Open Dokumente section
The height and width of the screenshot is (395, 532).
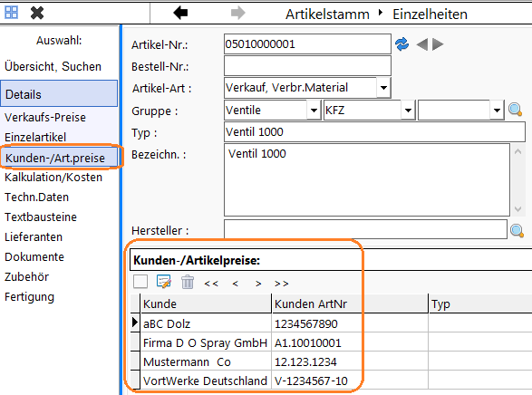click(x=34, y=257)
